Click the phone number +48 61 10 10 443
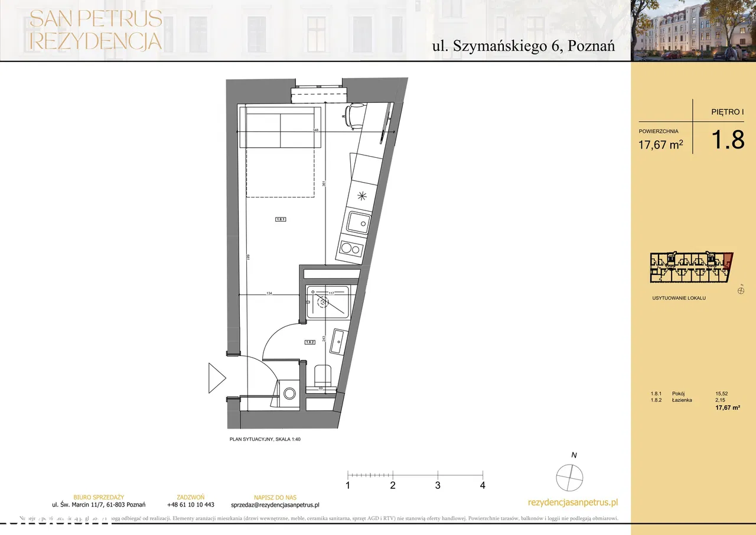 190,505
